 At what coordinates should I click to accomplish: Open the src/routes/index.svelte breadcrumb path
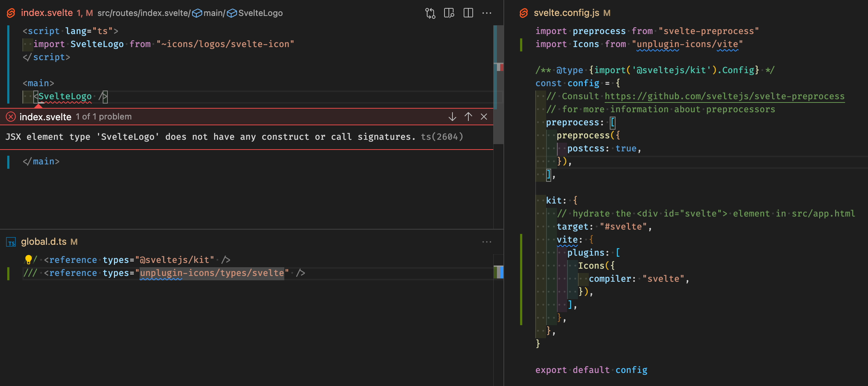pos(143,13)
